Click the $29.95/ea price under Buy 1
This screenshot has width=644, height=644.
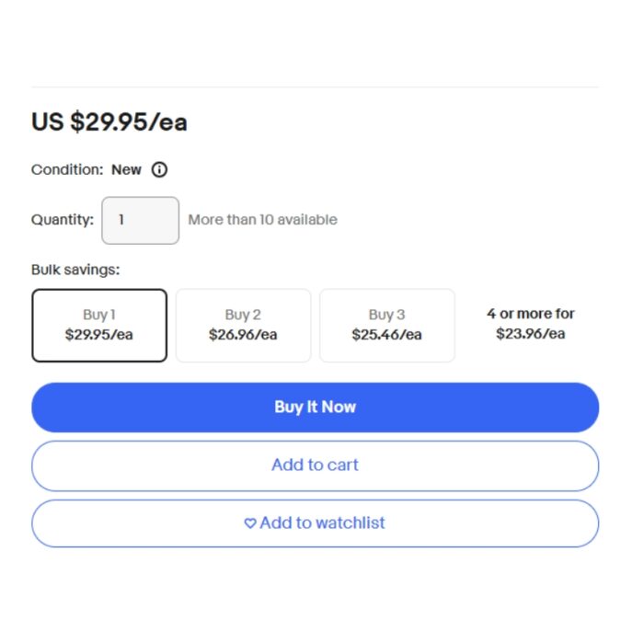click(x=99, y=335)
